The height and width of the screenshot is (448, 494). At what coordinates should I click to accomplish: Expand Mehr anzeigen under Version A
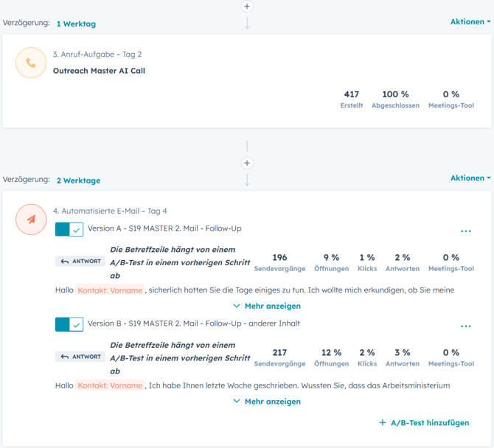[267, 306]
